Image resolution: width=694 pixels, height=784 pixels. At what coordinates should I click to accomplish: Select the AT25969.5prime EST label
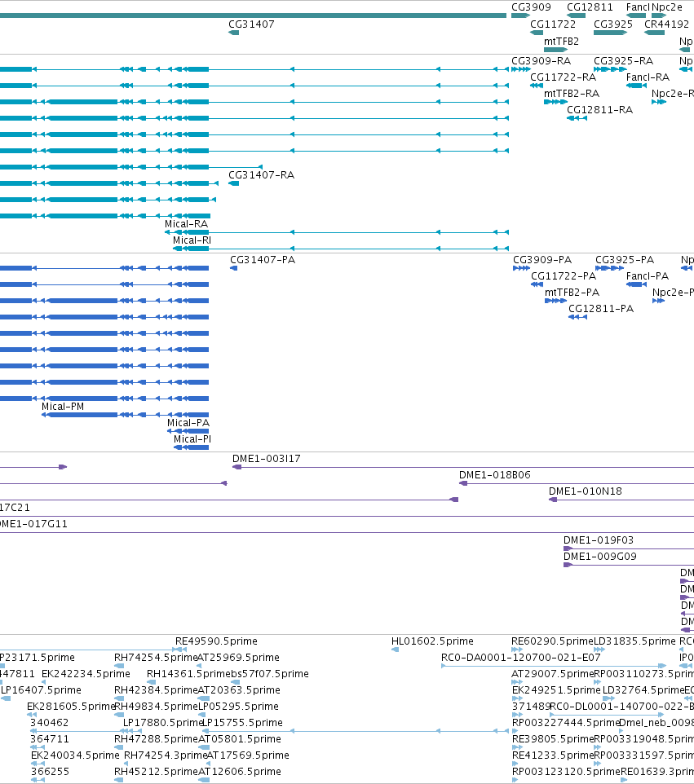238,658
